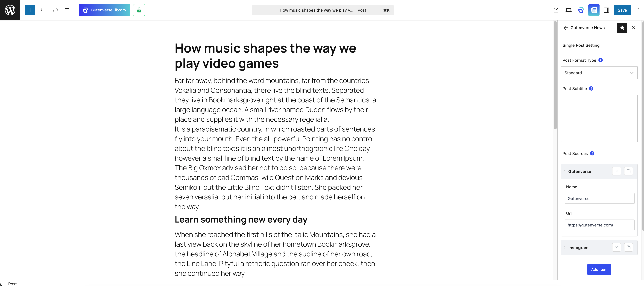
Task: Open the three-dot Options menu
Action: [x=638, y=10]
